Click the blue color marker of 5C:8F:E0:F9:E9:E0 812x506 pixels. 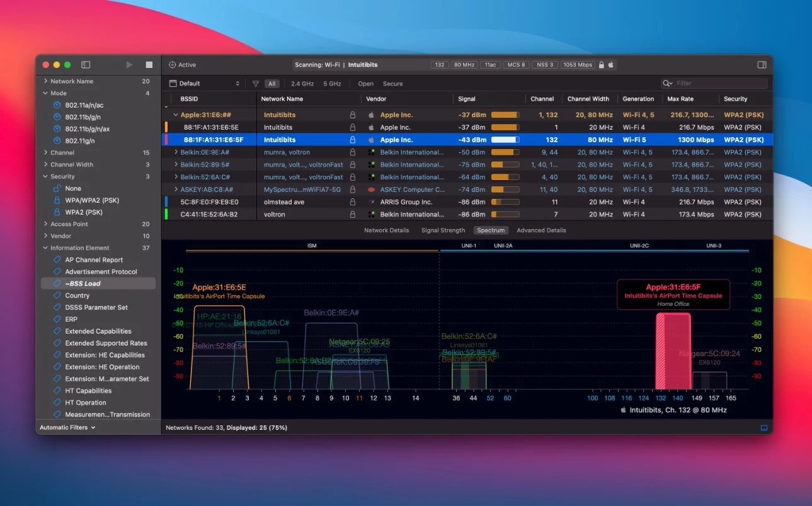(166, 202)
